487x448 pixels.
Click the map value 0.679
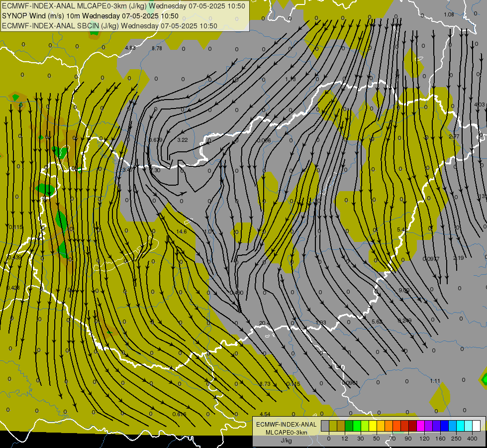point(156,140)
